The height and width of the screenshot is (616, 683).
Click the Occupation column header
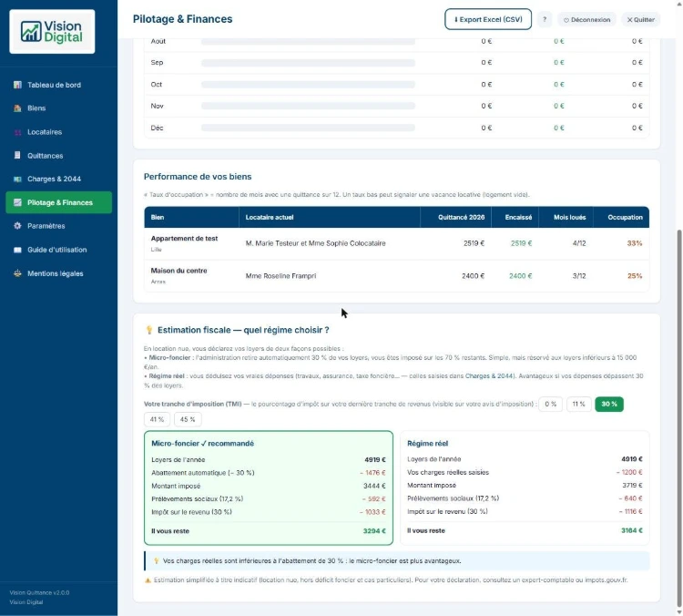pyautogui.click(x=621, y=217)
